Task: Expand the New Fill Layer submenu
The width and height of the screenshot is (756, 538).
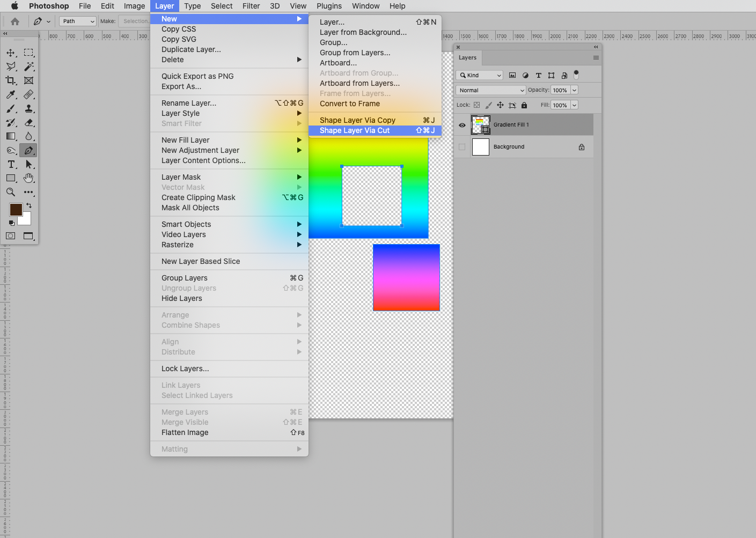Action: (230, 140)
